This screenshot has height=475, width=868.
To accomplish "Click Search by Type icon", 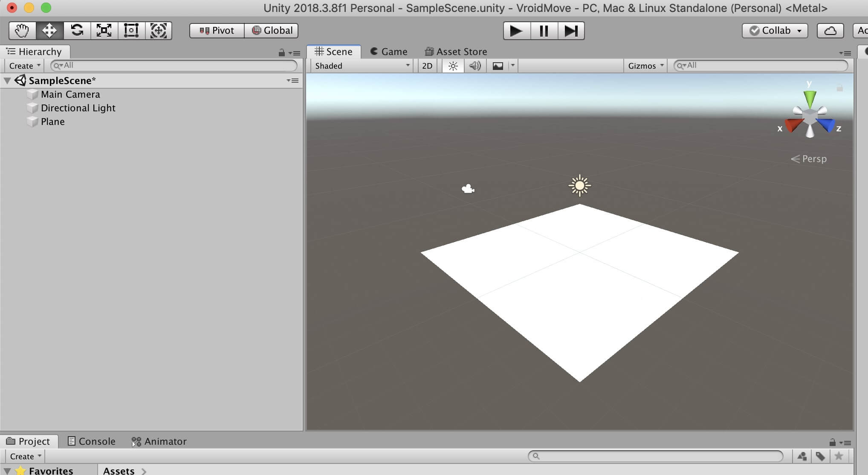I will click(x=802, y=456).
